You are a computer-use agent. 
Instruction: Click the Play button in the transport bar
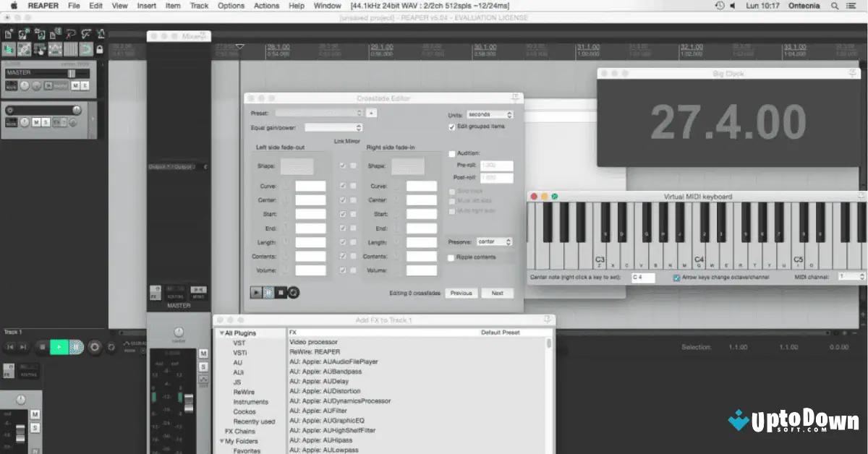pyautogui.click(x=59, y=347)
